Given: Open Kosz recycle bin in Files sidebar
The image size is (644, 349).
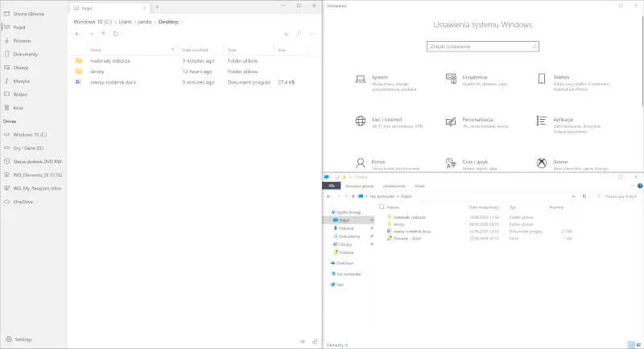Looking at the screenshot, I should pos(18,108).
